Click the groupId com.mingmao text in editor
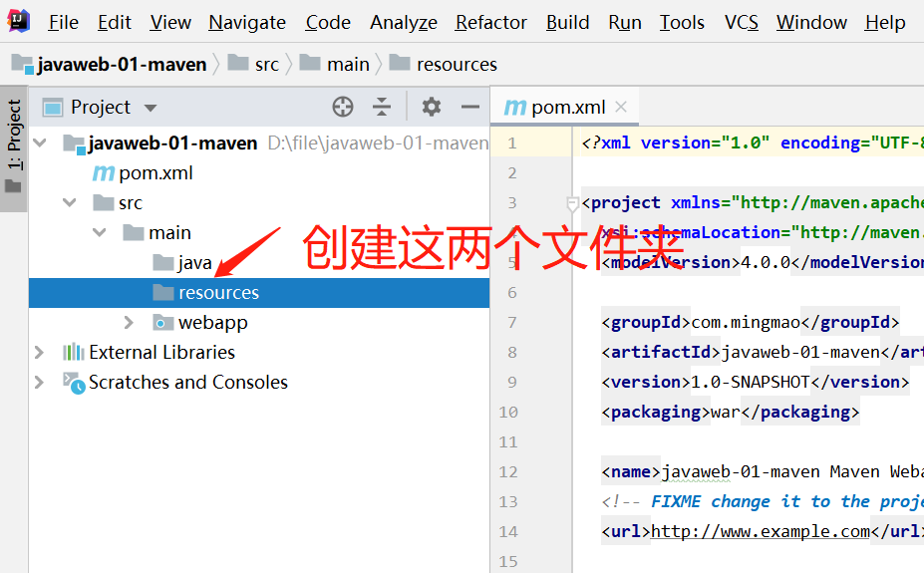The image size is (924, 573). tap(746, 322)
